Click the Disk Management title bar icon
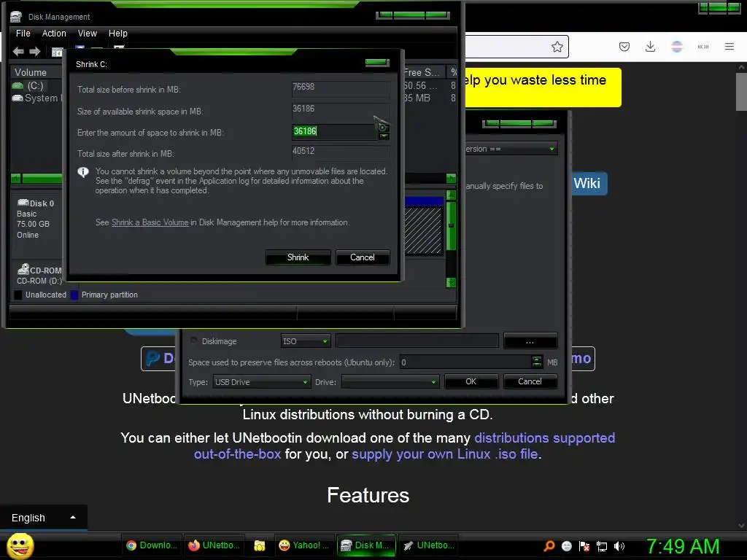The width and height of the screenshot is (747, 560). (x=16, y=17)
